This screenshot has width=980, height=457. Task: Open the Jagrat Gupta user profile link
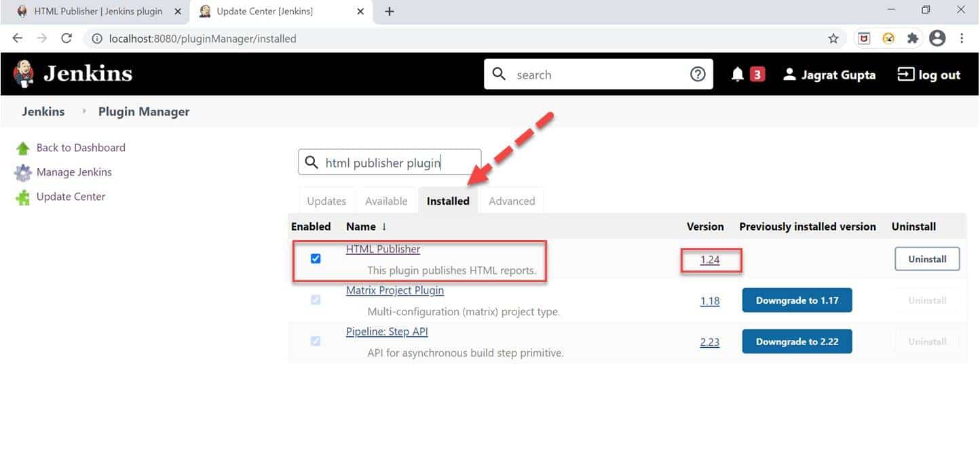click(838, 75)
